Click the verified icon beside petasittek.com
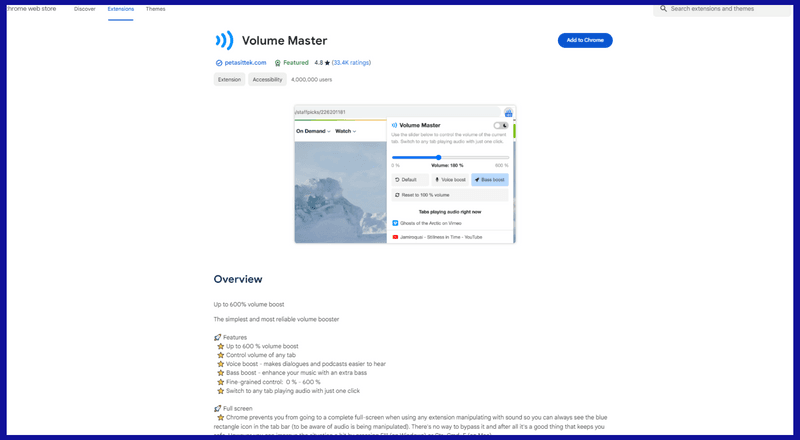800x440 pixels. (218, 62)
